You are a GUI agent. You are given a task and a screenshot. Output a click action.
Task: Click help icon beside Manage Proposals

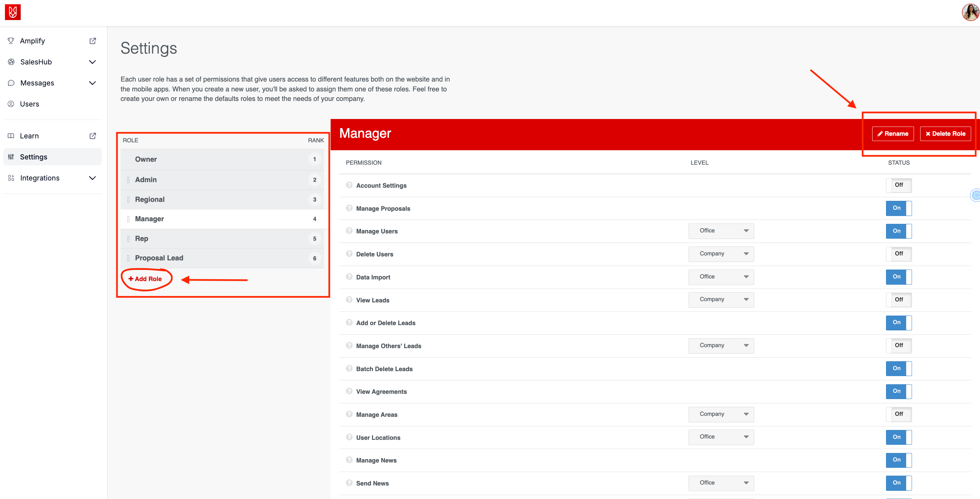coord(349,208)
